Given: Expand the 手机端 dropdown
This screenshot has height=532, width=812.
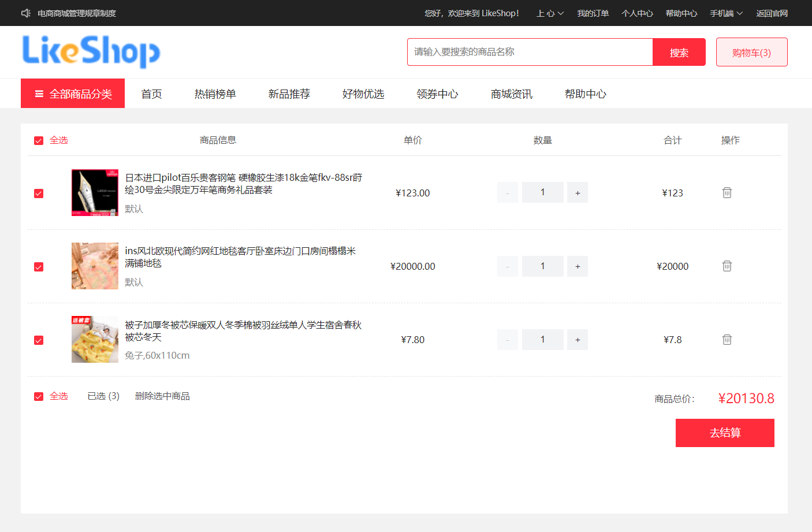Looking at the screenshot, I should click(726, 13).
